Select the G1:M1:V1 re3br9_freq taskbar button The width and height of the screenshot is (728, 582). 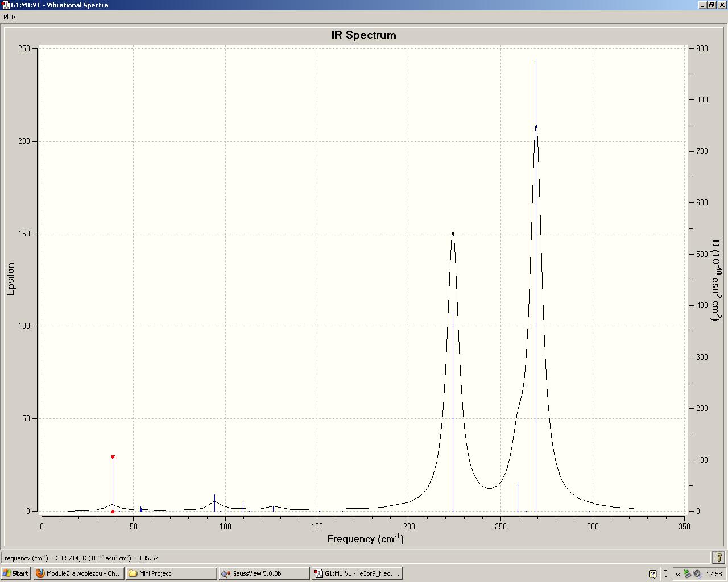coord(357,573)
